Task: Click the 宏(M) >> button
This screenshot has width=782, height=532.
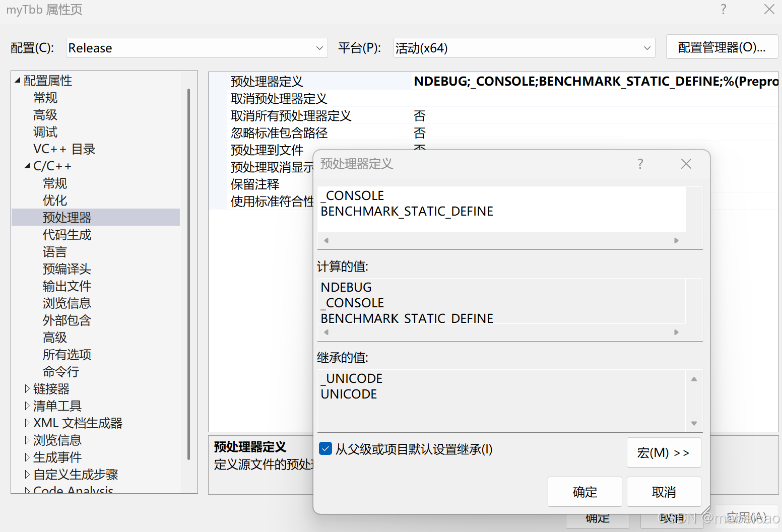Action: [664, 452]
